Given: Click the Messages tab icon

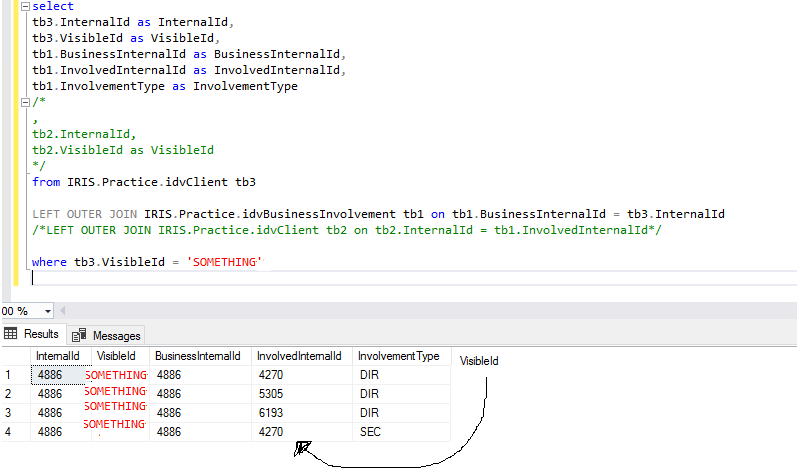Looking at the screenshot, I should [79, 336].
